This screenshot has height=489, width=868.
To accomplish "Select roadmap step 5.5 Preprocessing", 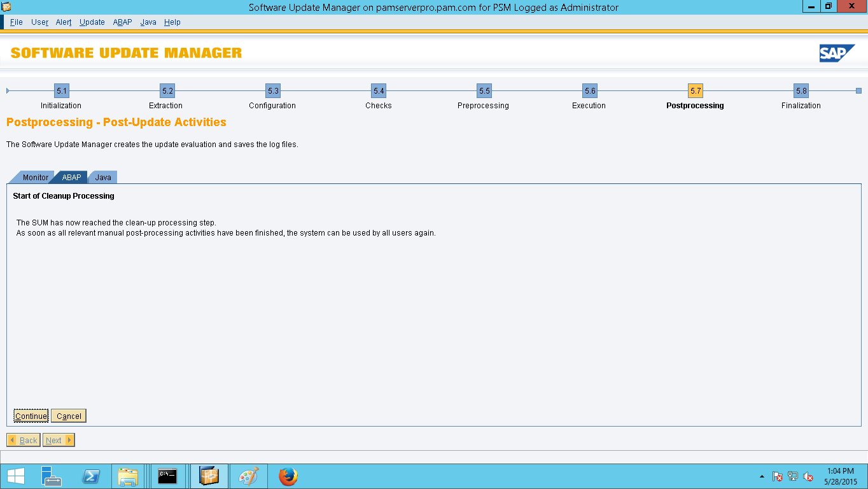I will point(484,90).
